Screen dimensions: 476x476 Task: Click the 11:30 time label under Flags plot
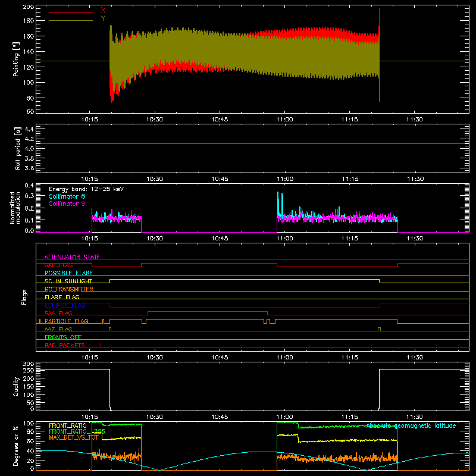(415, 358)
